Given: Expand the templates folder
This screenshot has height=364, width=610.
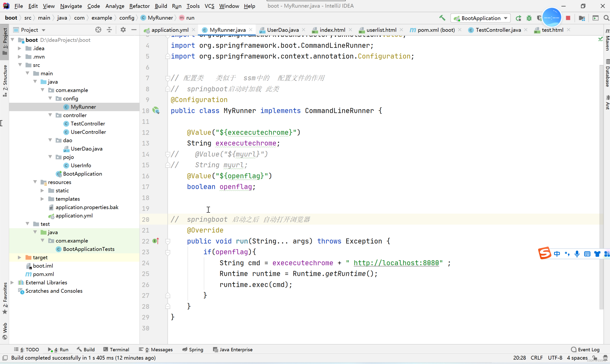Looking at the screenshot, I should pos(42,199).
